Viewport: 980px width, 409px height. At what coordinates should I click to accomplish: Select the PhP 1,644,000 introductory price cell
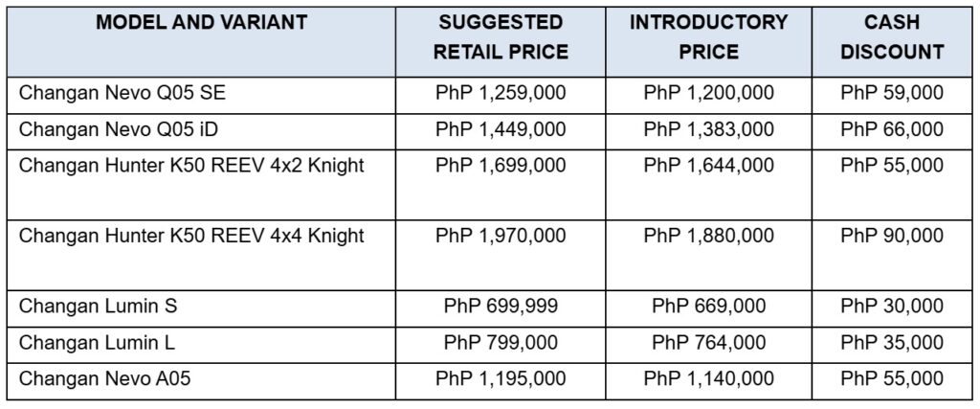[x=709, y=185]
